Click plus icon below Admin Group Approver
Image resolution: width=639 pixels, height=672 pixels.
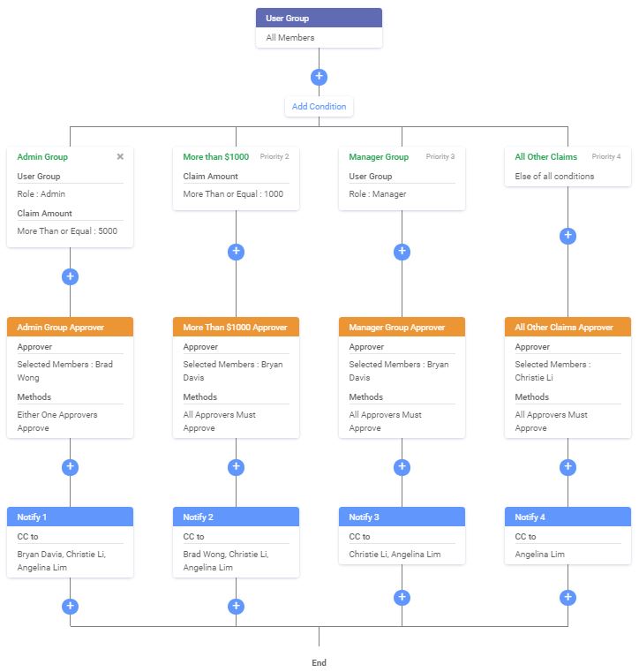pyautogui.click(x=71, y=467)
